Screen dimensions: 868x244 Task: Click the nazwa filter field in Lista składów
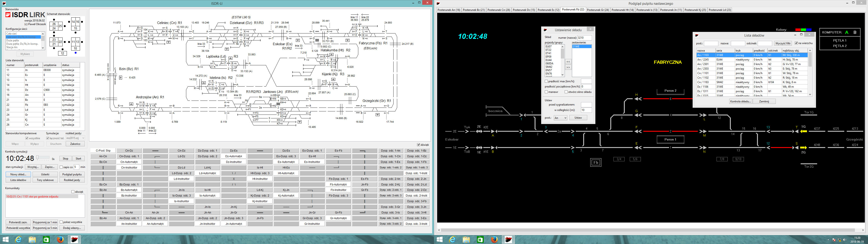click(x=738, y=43)
